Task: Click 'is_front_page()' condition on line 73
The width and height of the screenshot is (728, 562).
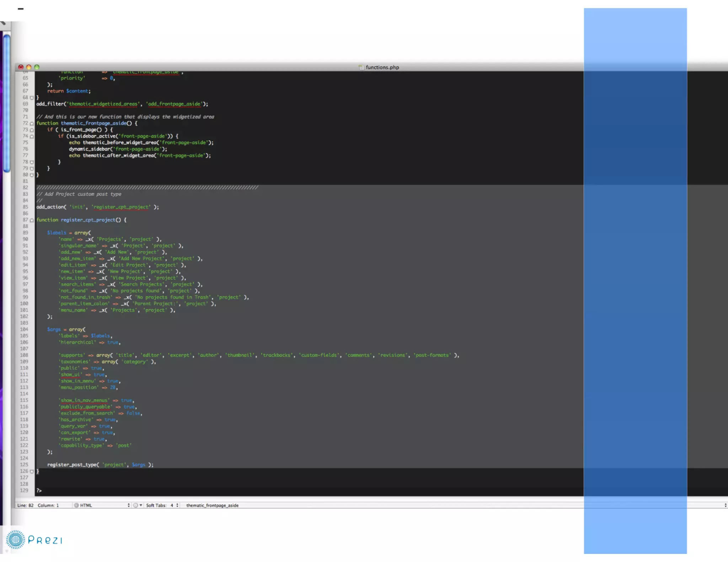Action: (x=80, y=130)
